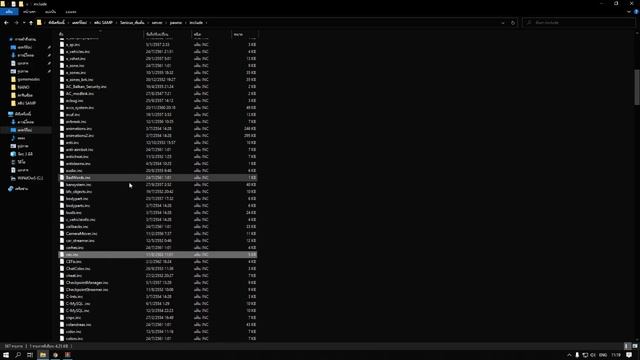Expand the address bar history dropdown
Viewport: 640px width, 360px height.
click(503, 23)
